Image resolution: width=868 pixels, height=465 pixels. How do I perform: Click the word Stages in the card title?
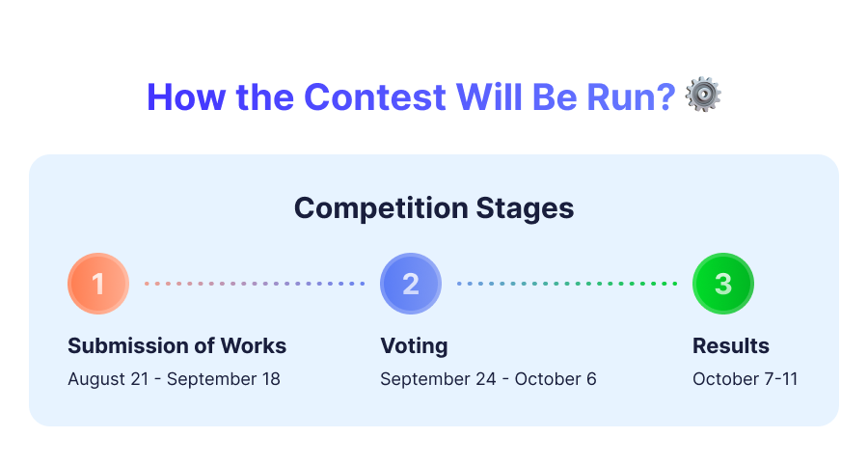coord(525,208)
